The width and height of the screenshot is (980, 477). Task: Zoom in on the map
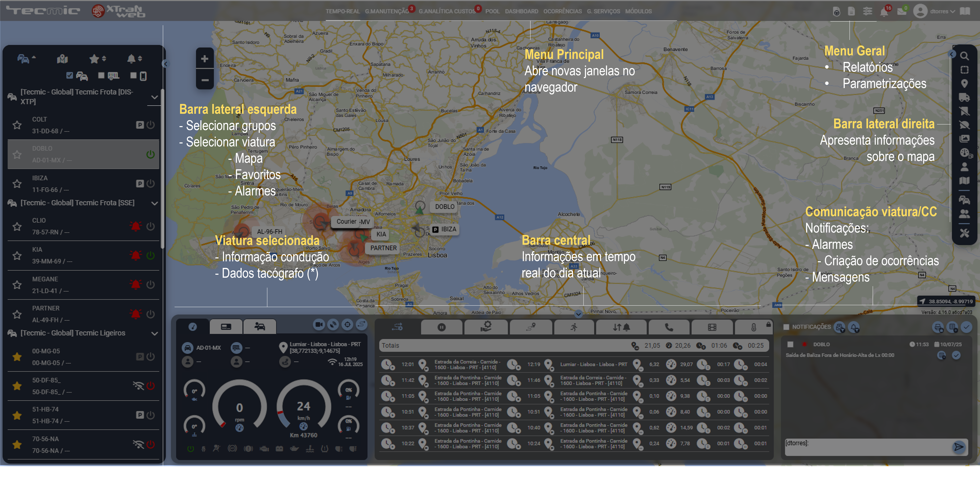point(205,59)
